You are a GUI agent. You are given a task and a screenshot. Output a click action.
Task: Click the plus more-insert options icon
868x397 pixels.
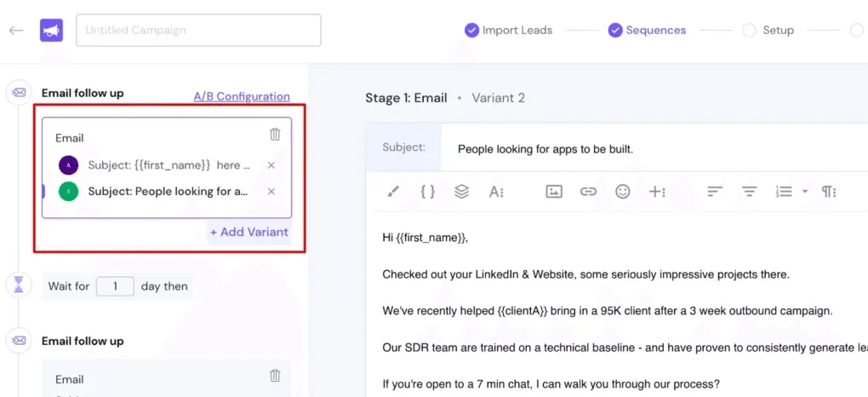pyautogui.click(x=657, y=192)
